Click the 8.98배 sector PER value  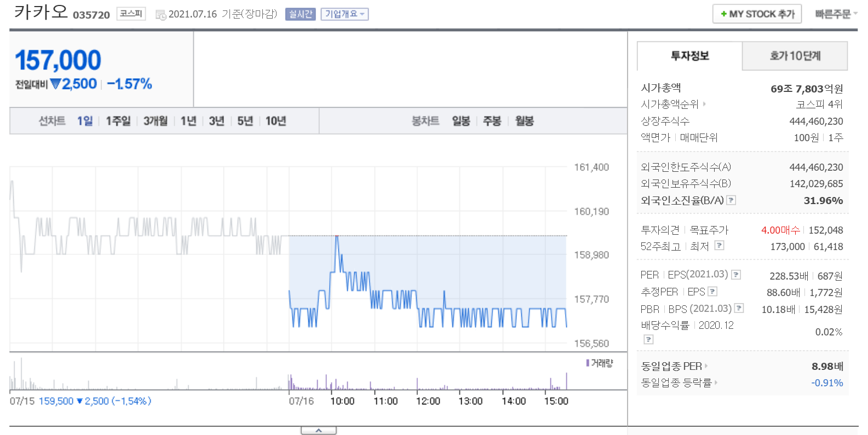tap(827, 367)
